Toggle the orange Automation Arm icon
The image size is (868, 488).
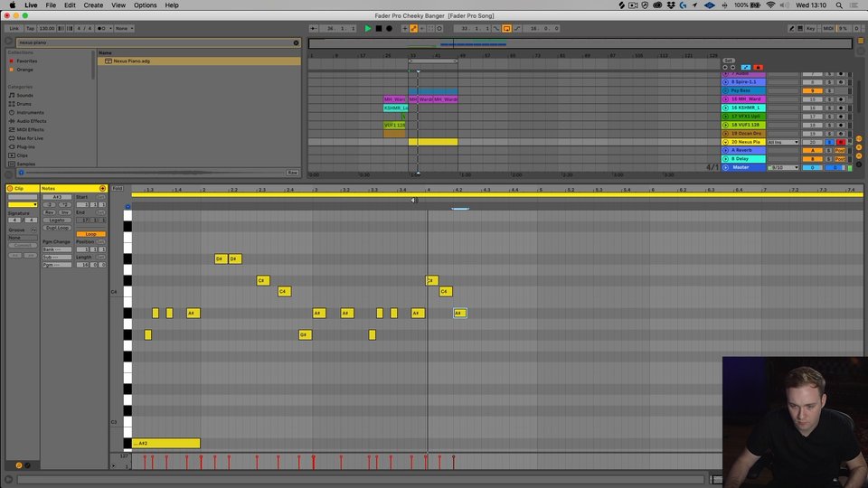413,28
